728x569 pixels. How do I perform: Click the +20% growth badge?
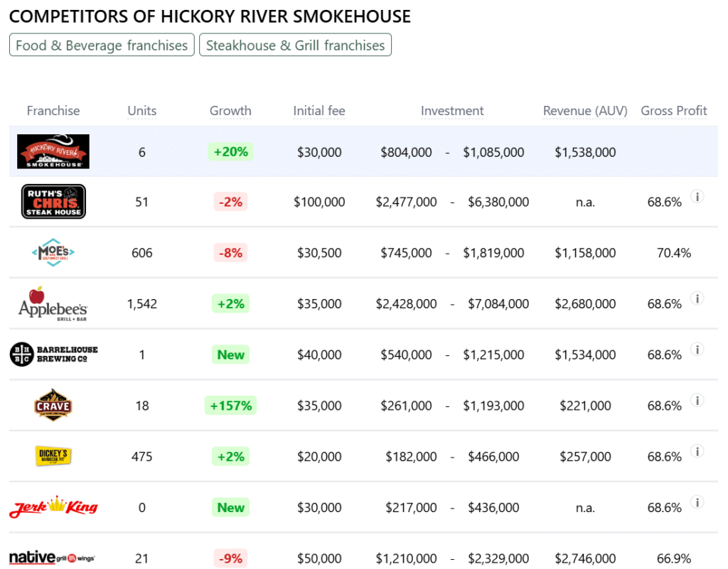tap(230, 151)
